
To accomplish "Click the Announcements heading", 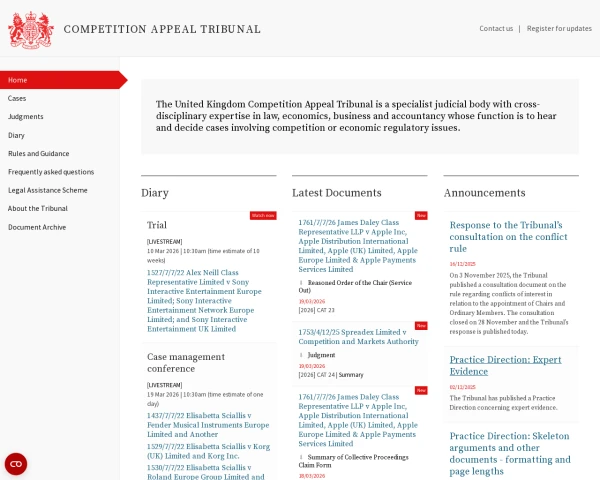I will pos(484,193).
